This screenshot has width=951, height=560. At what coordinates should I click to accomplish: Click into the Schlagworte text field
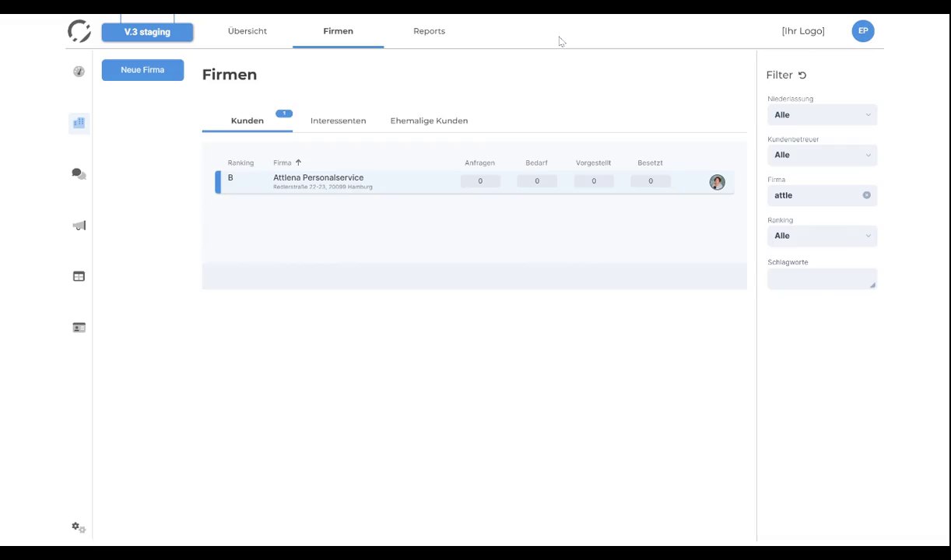[822, 279]
